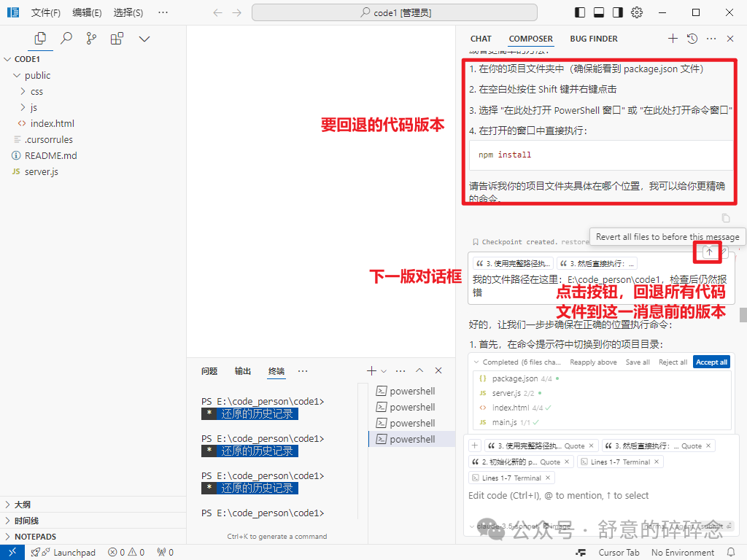Go back with the left arrow
Viewport: 747px width, 560px height.
pos(217,13)
